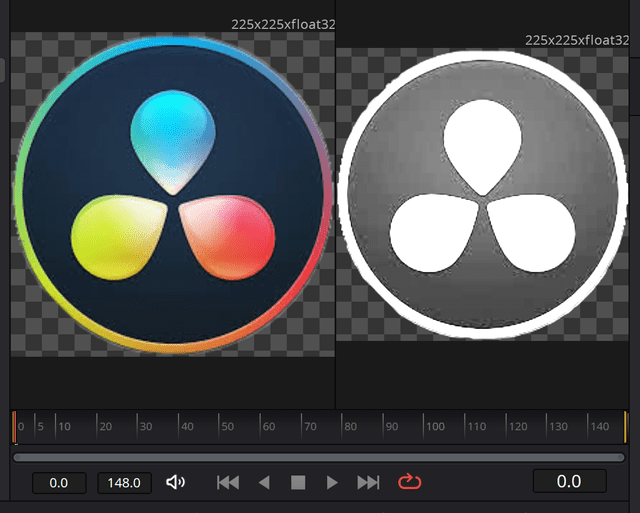Screen dimensions: 640x513
Task: Jump to last frame button
Action: click(x=368, y=482)
